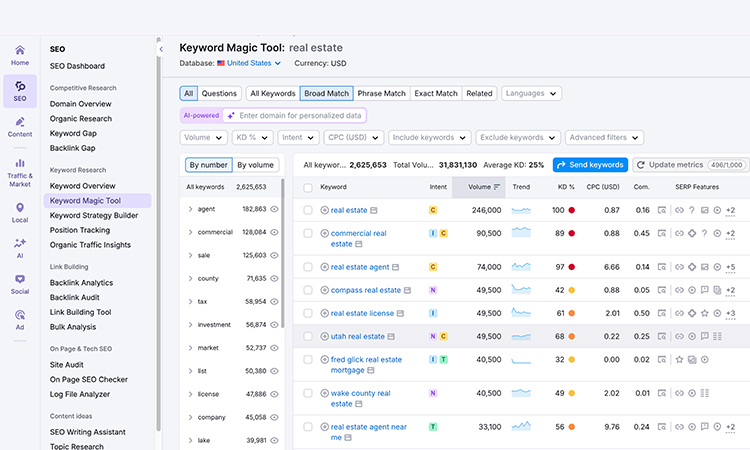
Task: Select the SEO icon in the left rail
Action: [x=20, y=91]
